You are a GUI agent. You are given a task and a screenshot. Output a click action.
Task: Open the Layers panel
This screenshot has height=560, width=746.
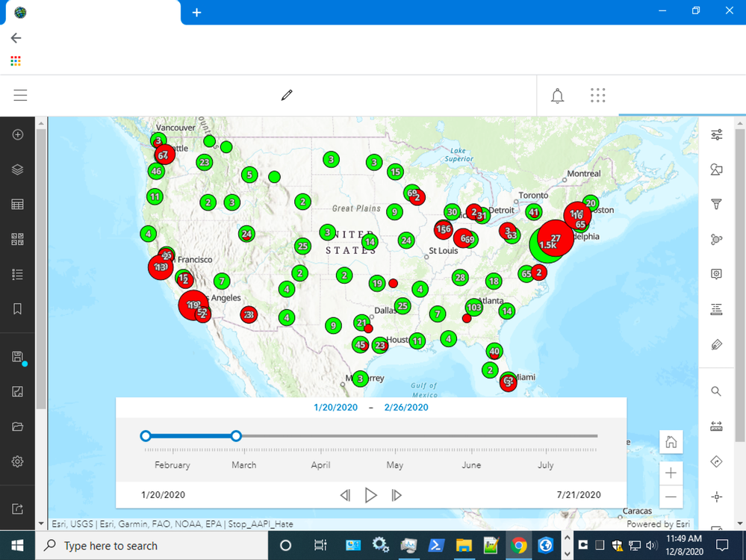pos(16,169)
